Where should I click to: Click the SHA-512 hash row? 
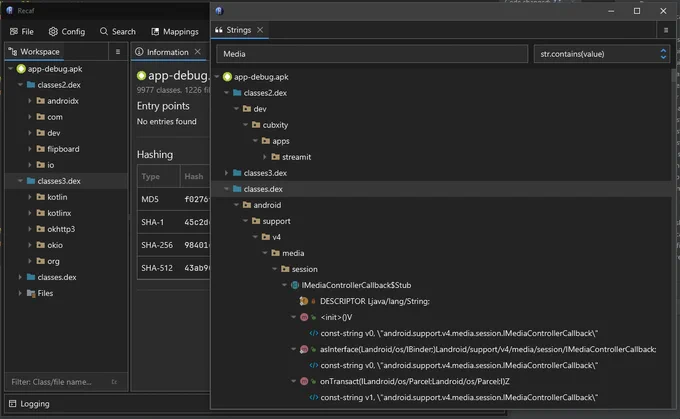[173, 268]
